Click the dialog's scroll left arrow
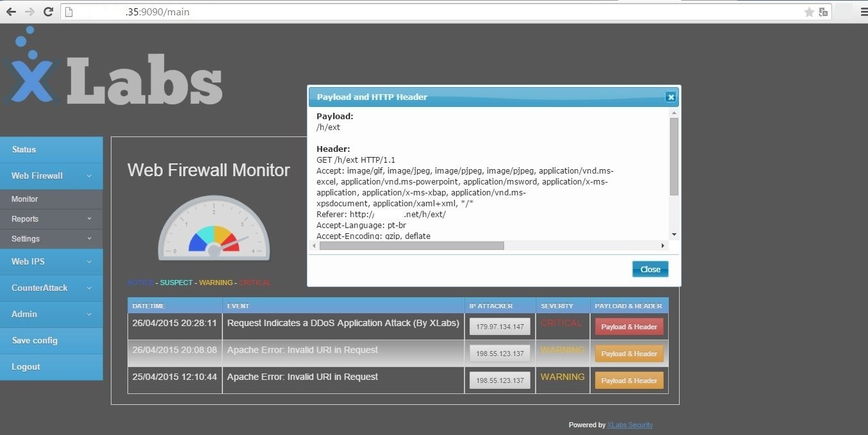868x435 pixels. (x=314, y=245)
